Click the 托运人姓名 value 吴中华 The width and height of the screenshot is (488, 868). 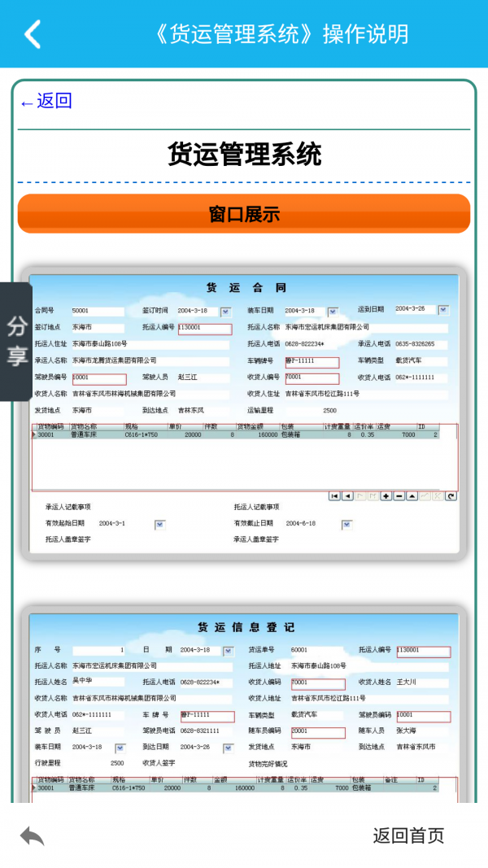click(82, 681)
